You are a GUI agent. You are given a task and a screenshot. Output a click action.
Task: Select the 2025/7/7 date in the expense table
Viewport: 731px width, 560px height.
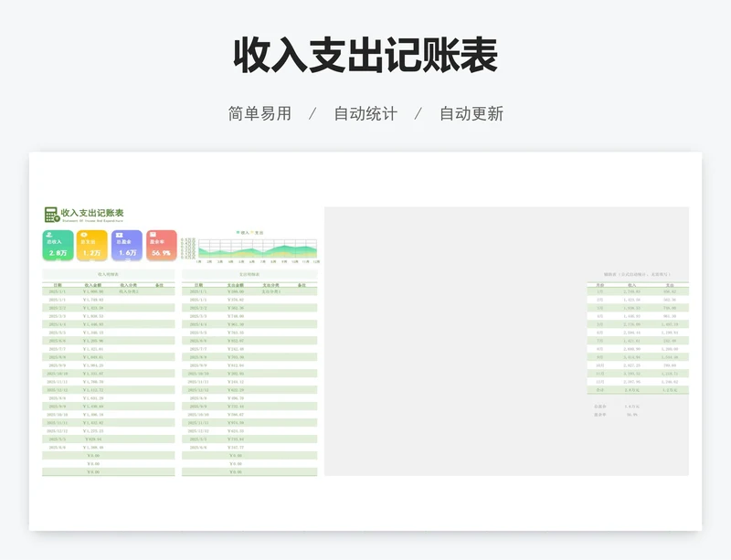click(x=198, y=349)
